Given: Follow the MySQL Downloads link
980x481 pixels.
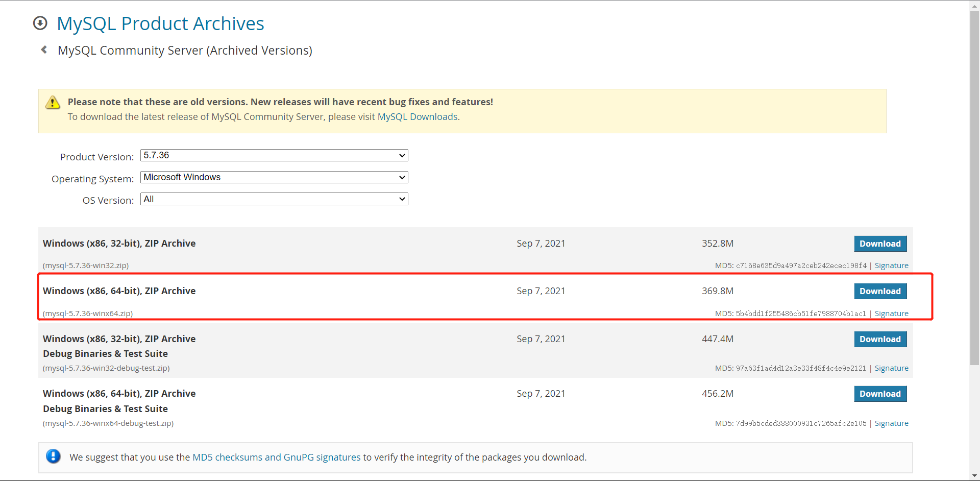Looking at the screenshot, I should (417, 117).
